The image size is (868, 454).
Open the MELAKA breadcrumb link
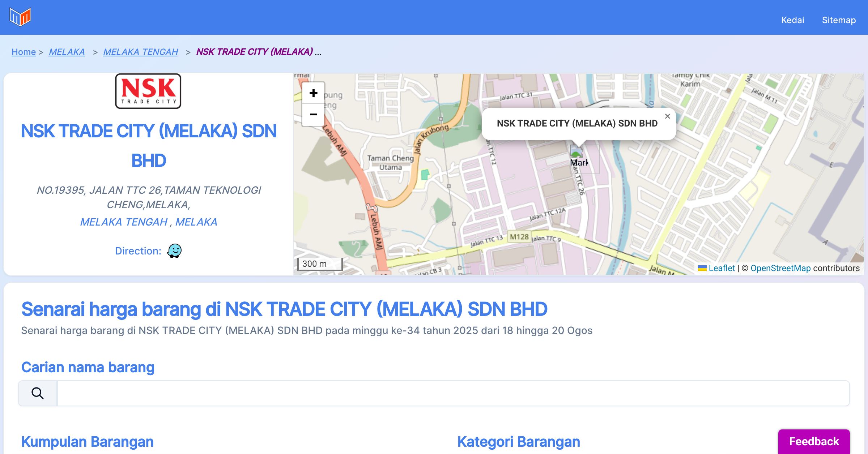tap(67, 52)
